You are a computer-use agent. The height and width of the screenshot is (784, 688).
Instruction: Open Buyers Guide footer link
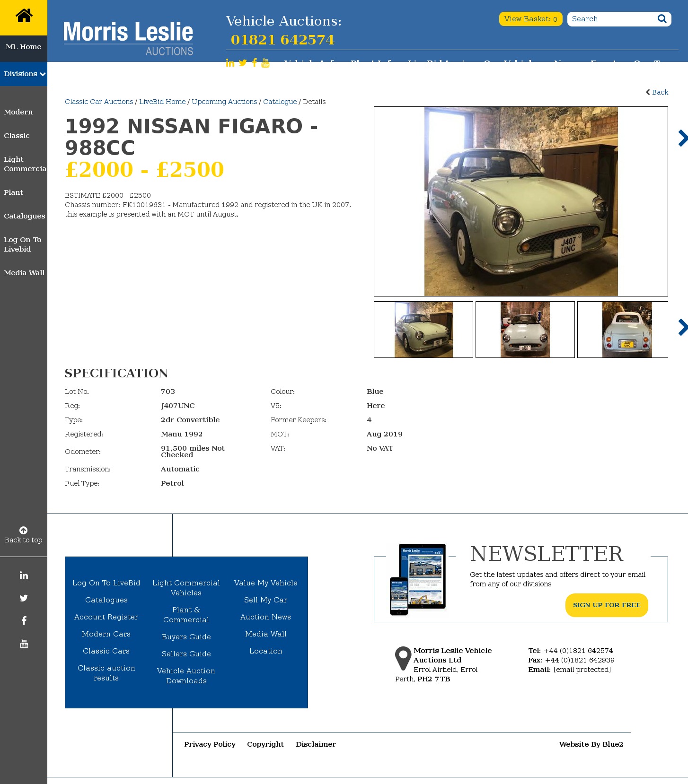pos(186,637)
